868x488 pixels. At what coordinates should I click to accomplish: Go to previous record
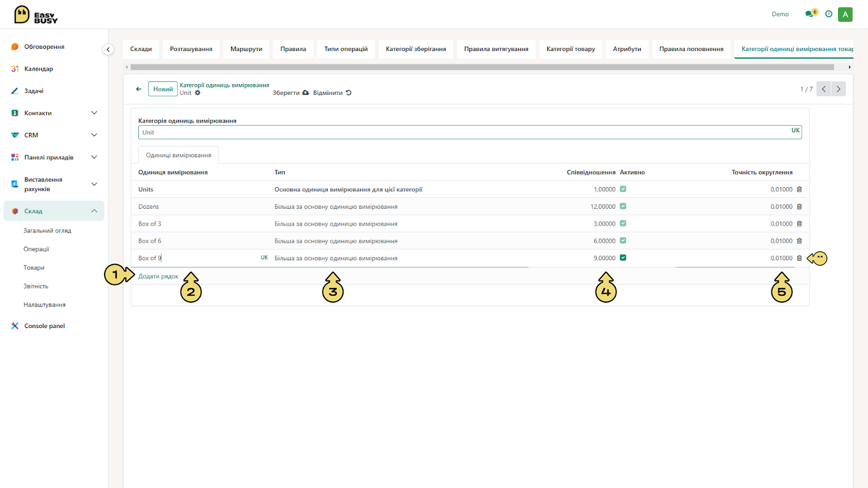(x=824, y=89)
